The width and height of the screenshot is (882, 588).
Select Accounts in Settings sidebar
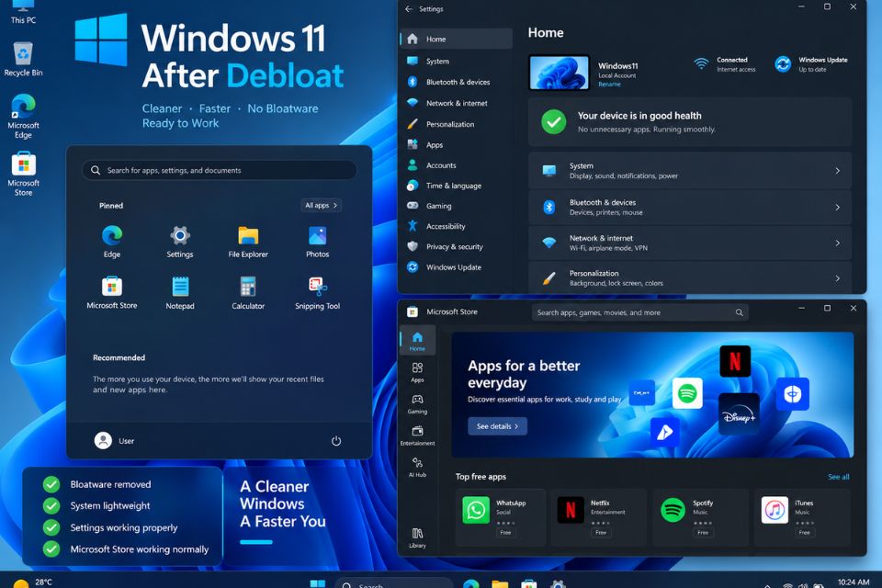[457, 164]
